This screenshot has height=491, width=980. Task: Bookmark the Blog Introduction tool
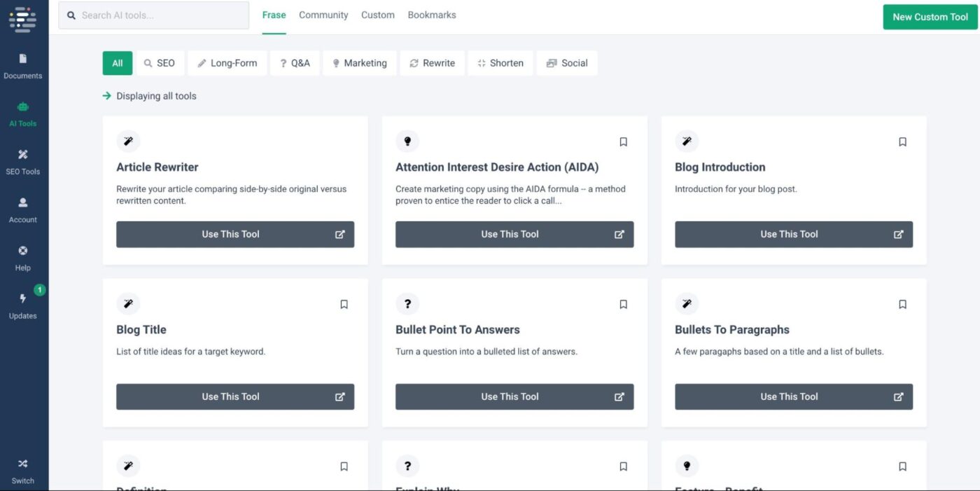click(902, 141)
